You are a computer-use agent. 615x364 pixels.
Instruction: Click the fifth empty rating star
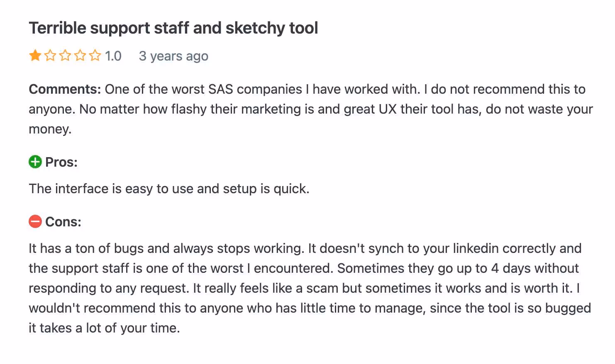click(x=95, y=55)
